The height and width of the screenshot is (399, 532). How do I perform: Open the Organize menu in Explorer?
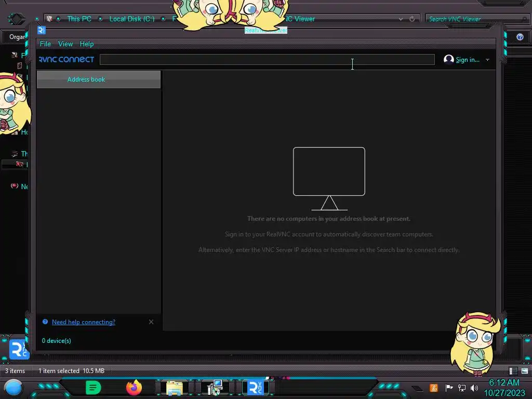[17, 37]
